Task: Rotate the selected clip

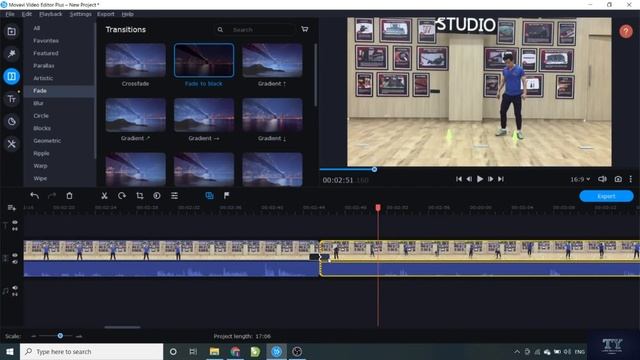Action: [122, 196]
